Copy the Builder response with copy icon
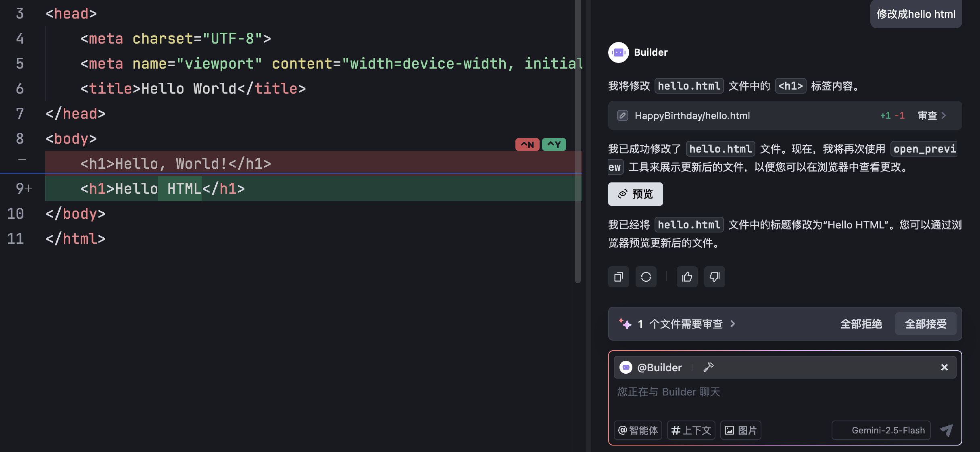The width and height of the screenshot is (980, 452). (x=618, y=277)
